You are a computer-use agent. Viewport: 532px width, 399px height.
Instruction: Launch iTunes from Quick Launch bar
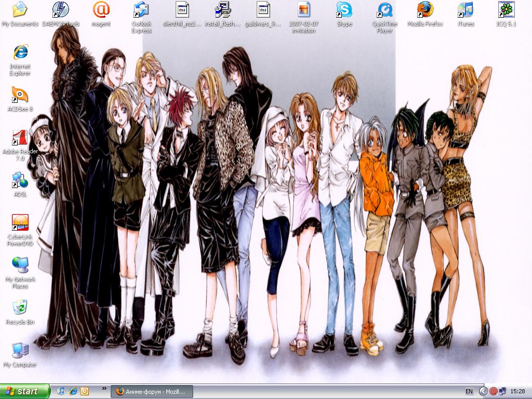(x=61, y=391)
